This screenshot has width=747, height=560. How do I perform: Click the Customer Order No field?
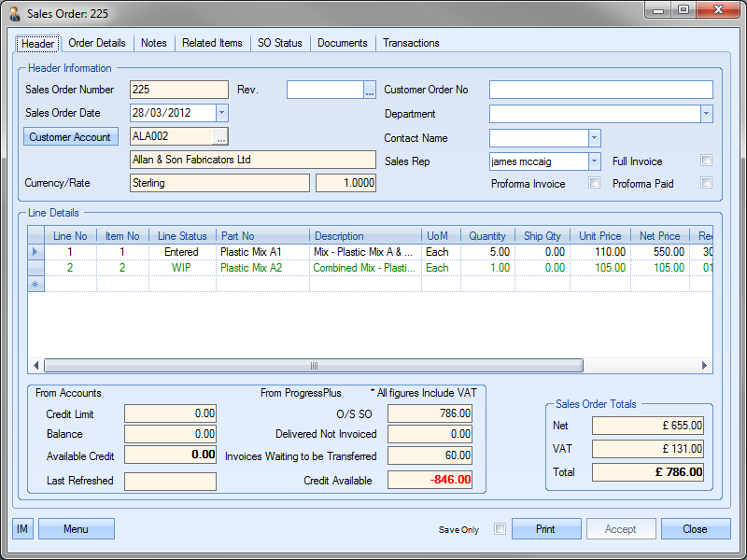tap(600, 91)
